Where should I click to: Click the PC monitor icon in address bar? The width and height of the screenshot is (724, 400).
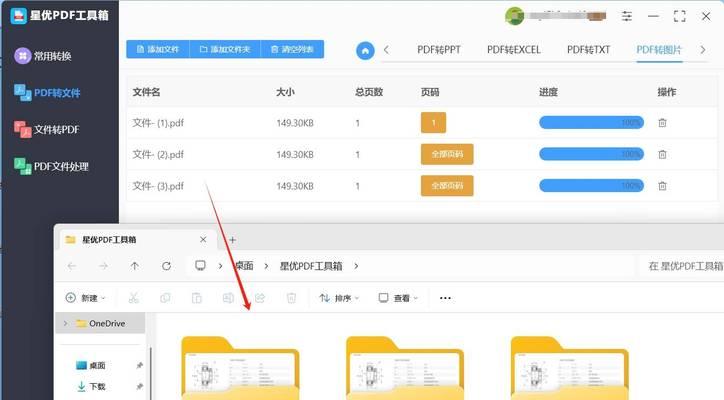(x=200, y=266)
